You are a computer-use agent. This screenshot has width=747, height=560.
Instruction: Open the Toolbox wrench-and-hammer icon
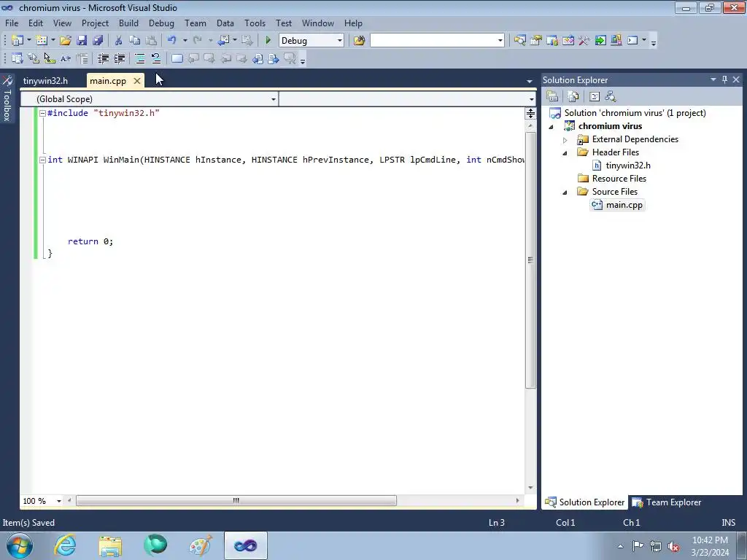click(584, 41)
